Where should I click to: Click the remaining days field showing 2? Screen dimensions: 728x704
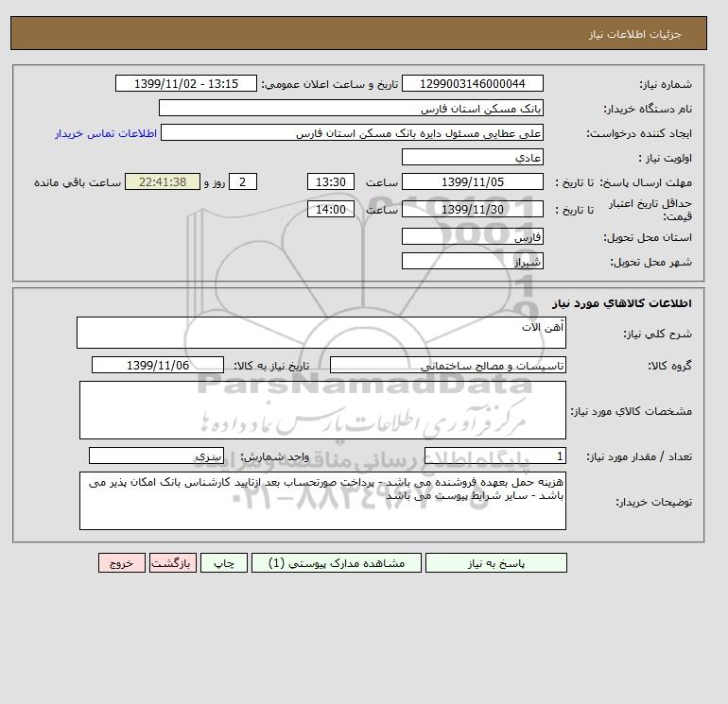click(243, 182)
